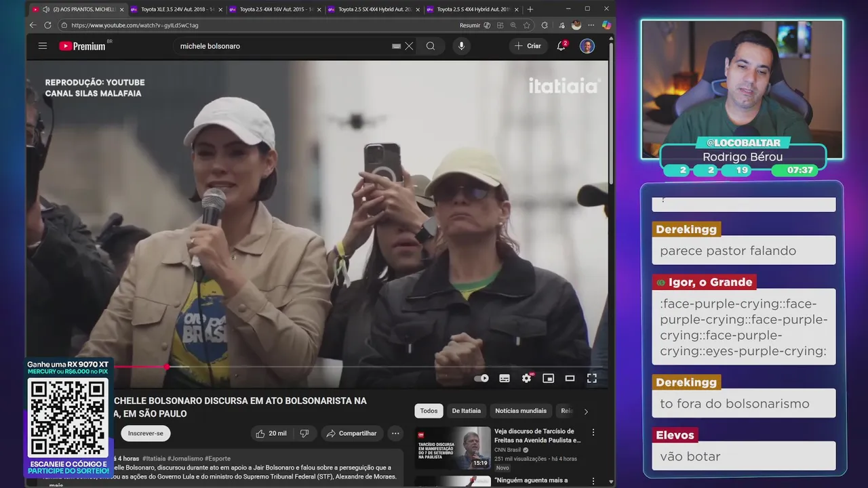Screen dimensions: 868x488
Task: Like the video with 20 mil
Action: [x=271, y=433]
